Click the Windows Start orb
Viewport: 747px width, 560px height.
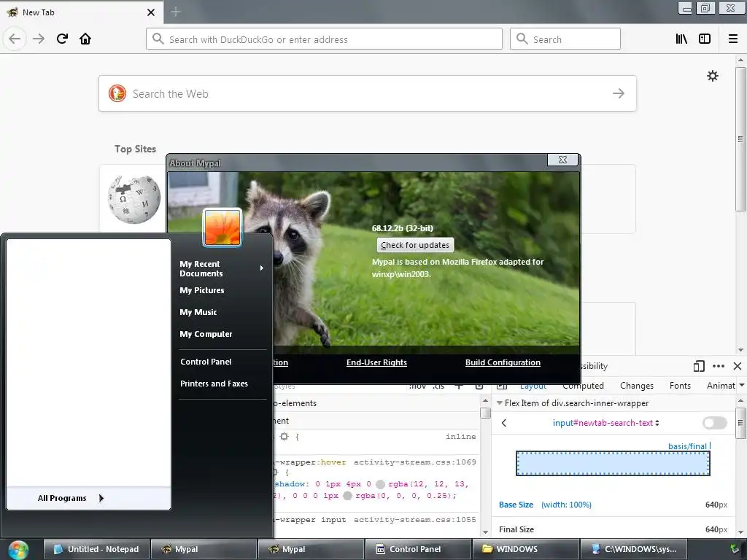(x=18, y=550)
